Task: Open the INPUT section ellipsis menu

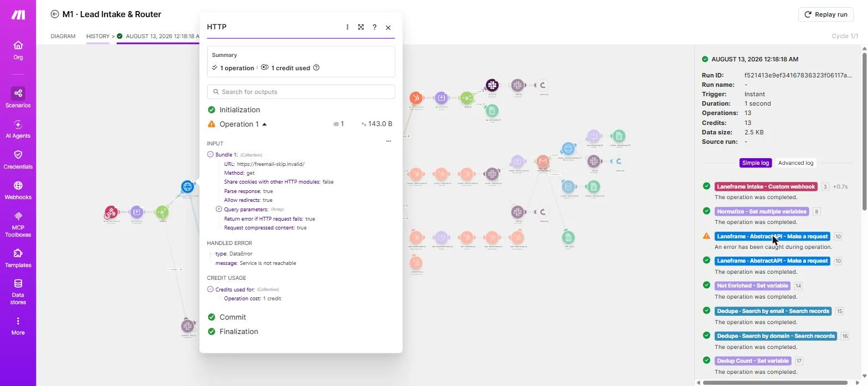Action: [389, 141]
